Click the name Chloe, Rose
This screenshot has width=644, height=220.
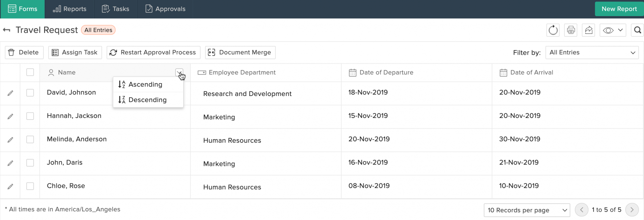tap(66, 186)
